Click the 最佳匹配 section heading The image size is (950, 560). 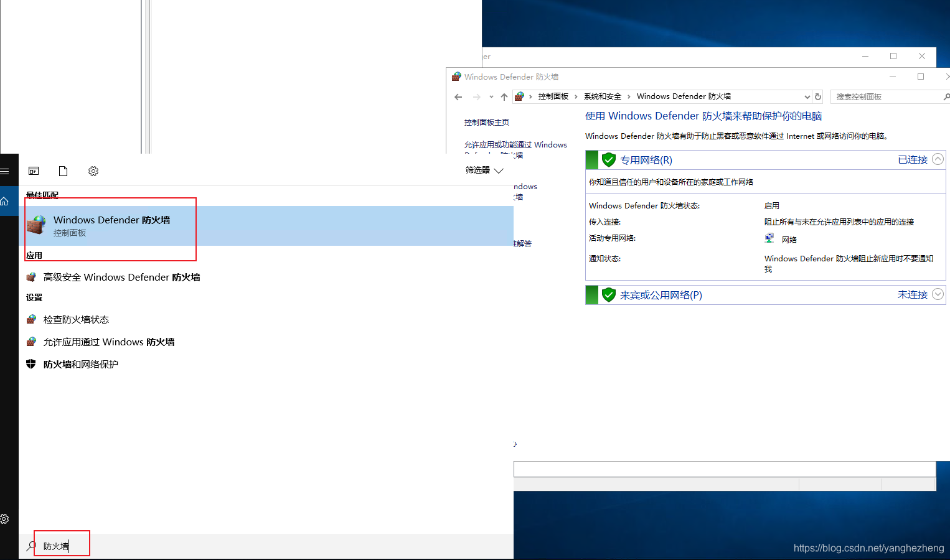(x=42, y=195)
